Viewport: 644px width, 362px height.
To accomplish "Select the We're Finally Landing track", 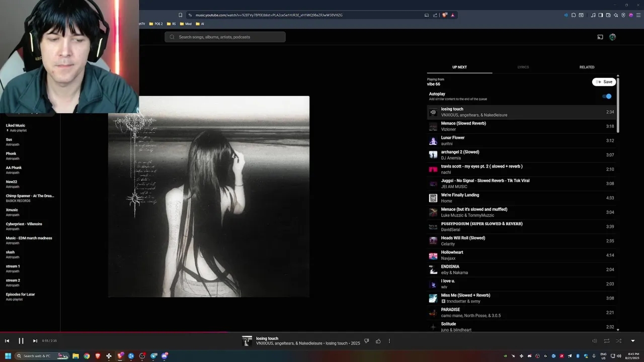I will [x=521, y=198].
